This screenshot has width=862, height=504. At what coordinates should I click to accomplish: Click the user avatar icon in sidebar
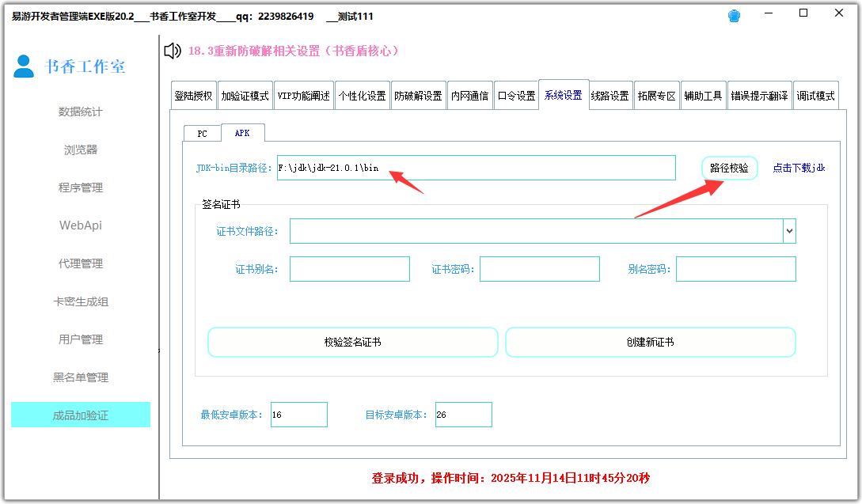tap(25, 66)
